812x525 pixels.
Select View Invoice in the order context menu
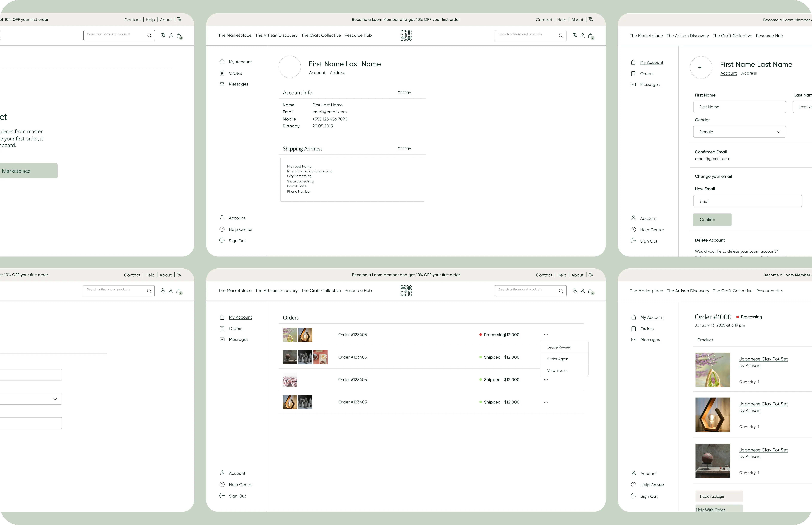tap(564, 371)
